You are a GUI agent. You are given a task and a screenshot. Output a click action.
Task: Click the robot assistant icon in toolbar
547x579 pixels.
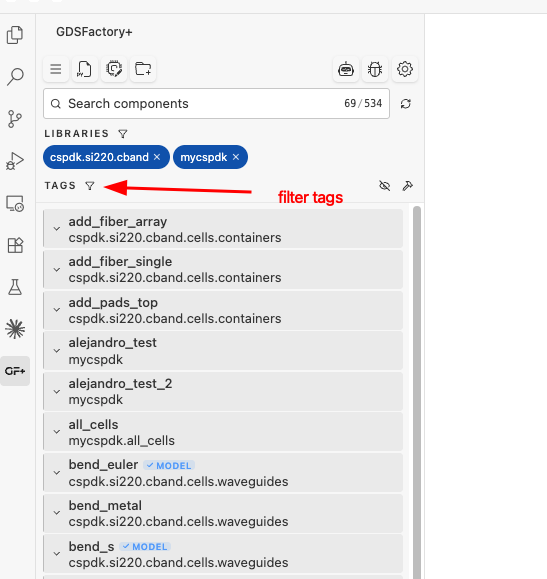coord(346,69)
